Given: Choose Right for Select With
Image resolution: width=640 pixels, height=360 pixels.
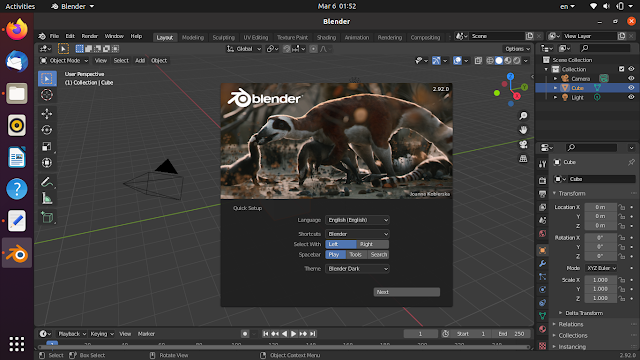Looking at the screenshot, I should click(373, 244).
